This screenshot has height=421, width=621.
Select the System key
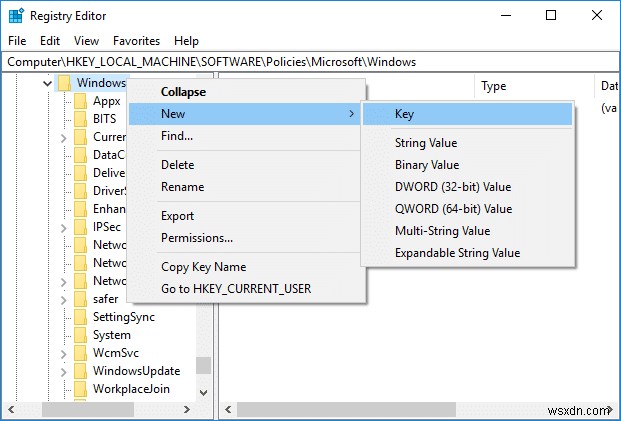(111, 335)
